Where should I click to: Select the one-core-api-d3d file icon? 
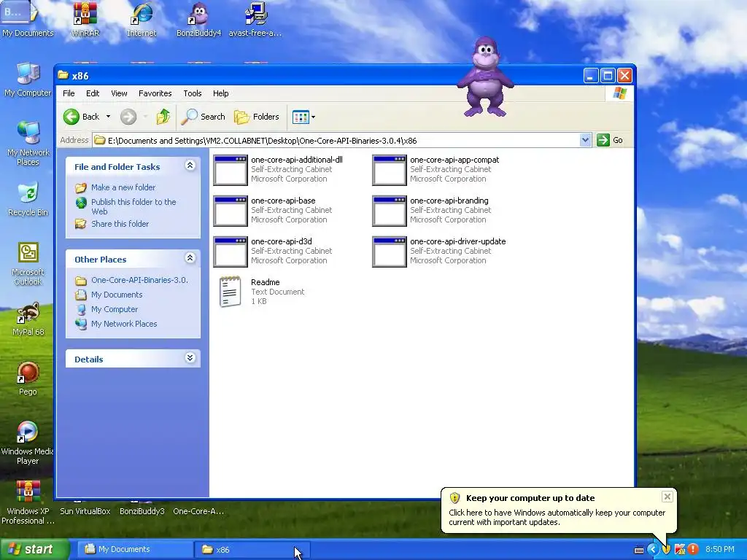[230, 252]
